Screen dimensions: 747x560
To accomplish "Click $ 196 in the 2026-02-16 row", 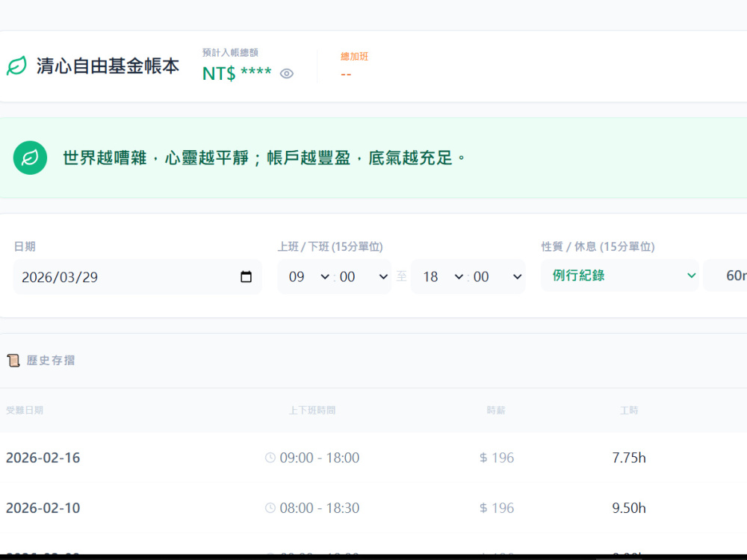I will pyautogui.click(x=497, y=458).
